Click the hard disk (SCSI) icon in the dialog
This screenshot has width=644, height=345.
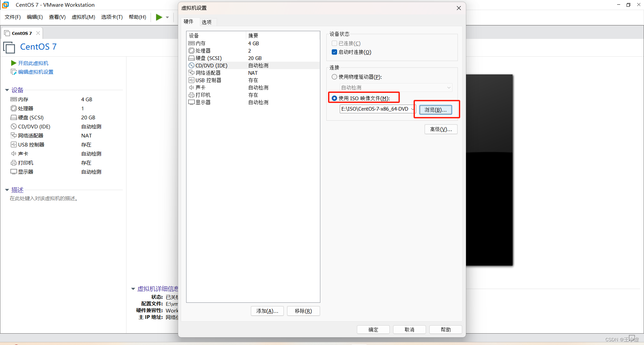coord(192,58)
